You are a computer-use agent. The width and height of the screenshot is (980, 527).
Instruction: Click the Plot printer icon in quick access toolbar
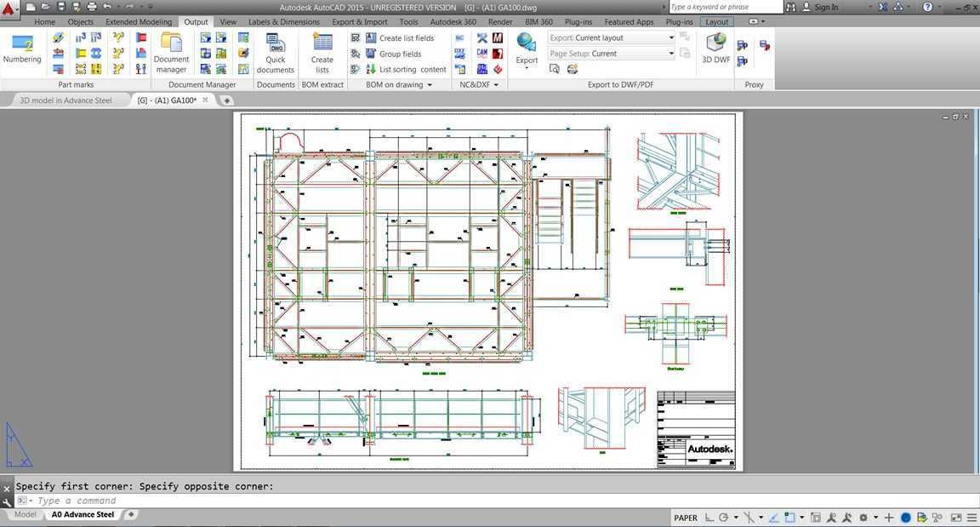(92, 7)
